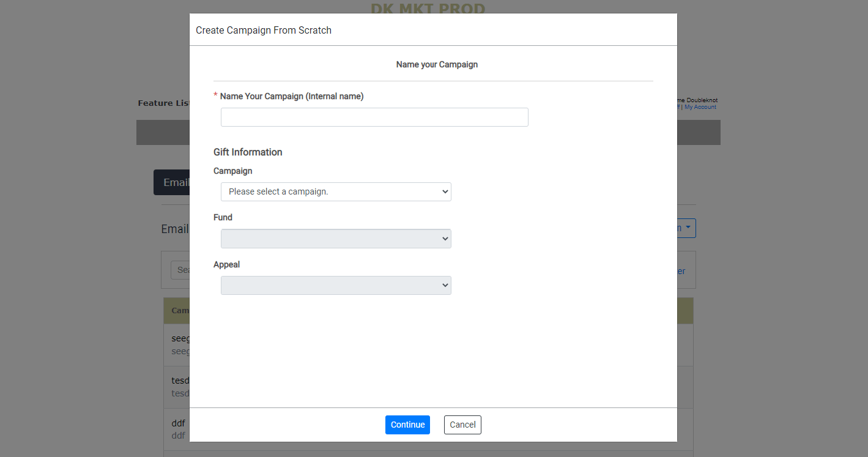Click the Cancel button
868x457 pixels.
pos(462,425)
